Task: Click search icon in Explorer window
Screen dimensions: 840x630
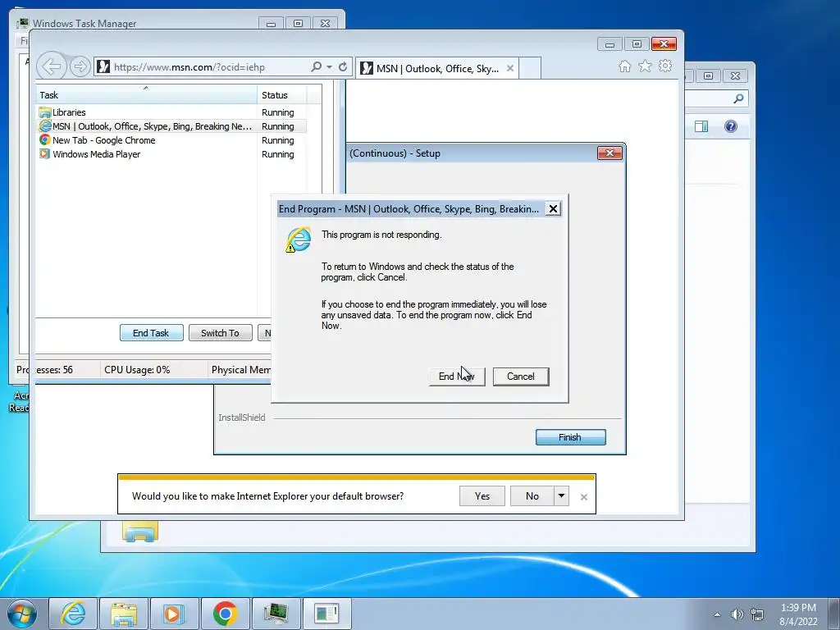Action: 738,98
